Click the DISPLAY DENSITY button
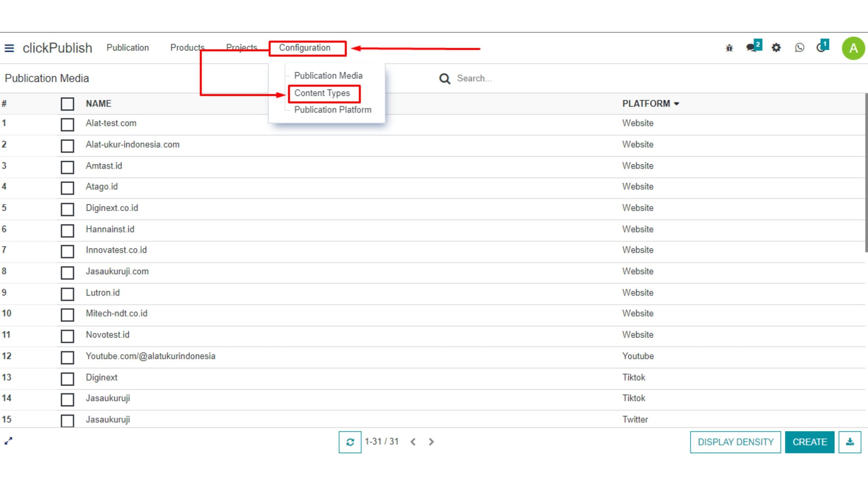 [x=735, y=442]
